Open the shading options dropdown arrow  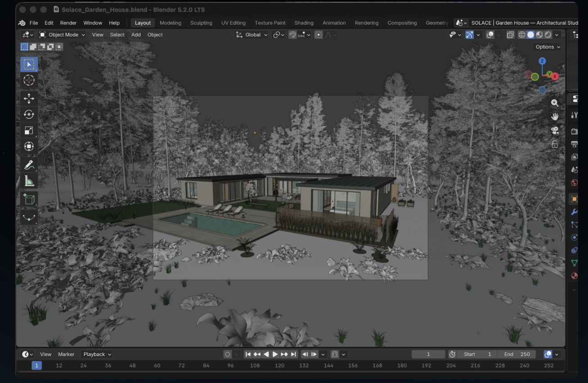point(557,35)
